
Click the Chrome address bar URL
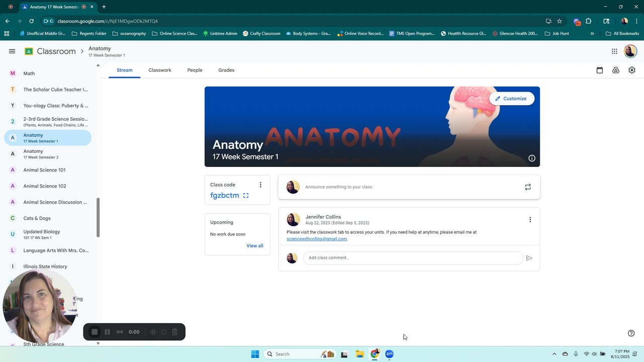click(x=108, y=21)
